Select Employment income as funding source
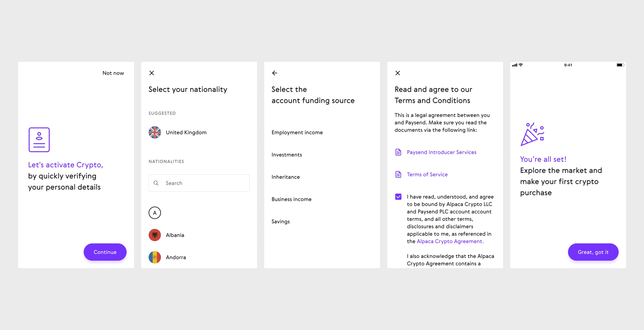The image size is (644, 330). tap(297, 132)
